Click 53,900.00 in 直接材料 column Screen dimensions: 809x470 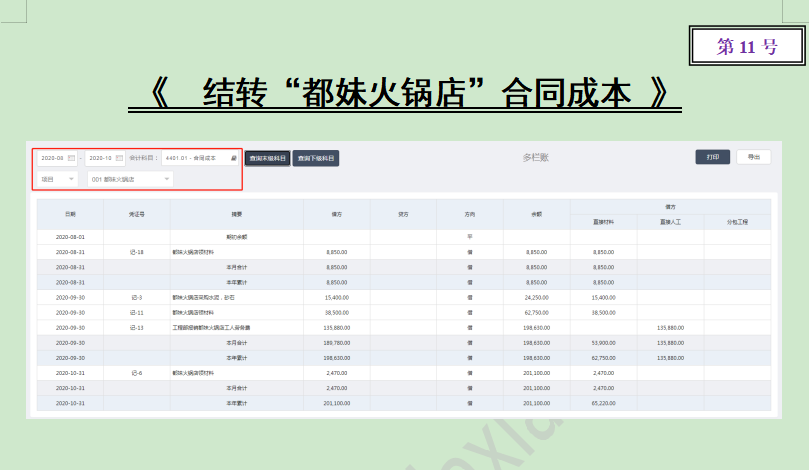pyautogui.click(x=604, y=343)
